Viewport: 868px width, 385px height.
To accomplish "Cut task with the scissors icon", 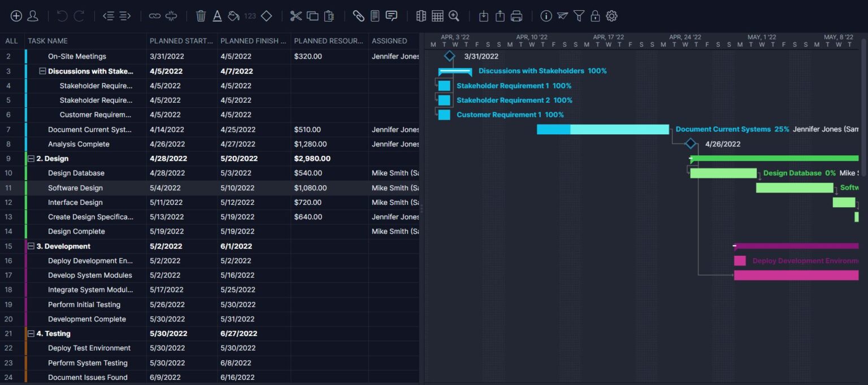I will 296,16.
